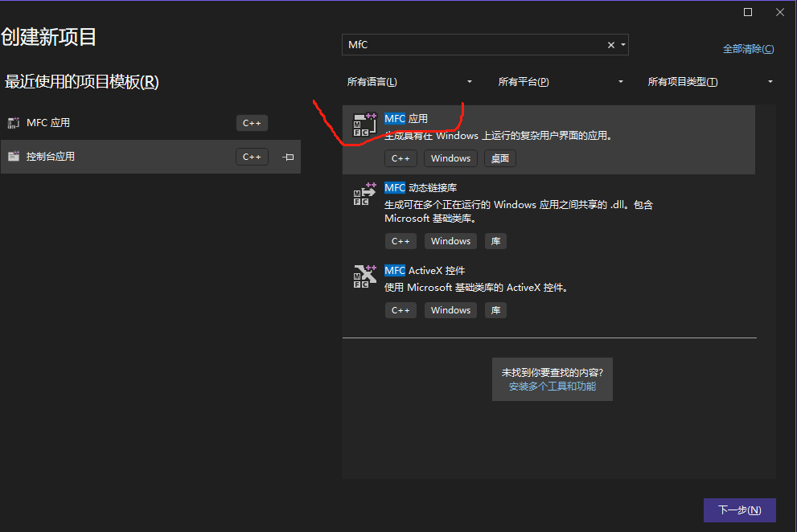Image resolution: width=797 pixels, height=532 pixels.
Task: Expand the 所有项目类型 project type filter
Action: click(711, 82)
